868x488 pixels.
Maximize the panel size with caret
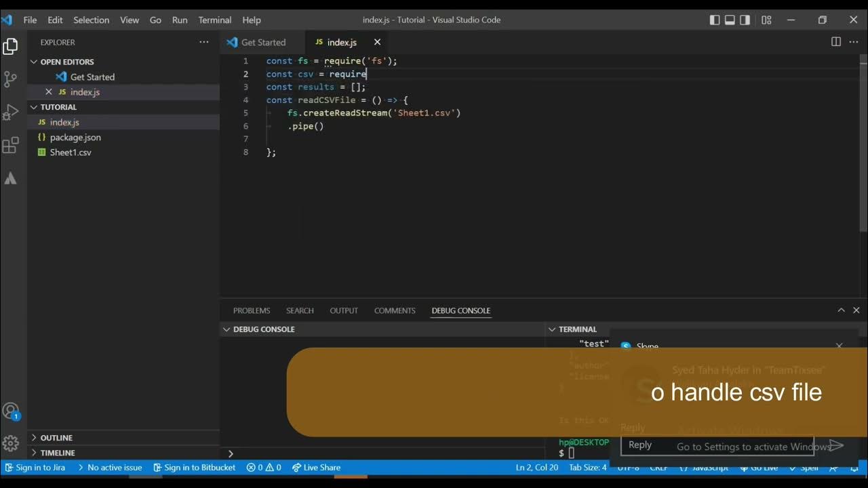pos(841,310)
